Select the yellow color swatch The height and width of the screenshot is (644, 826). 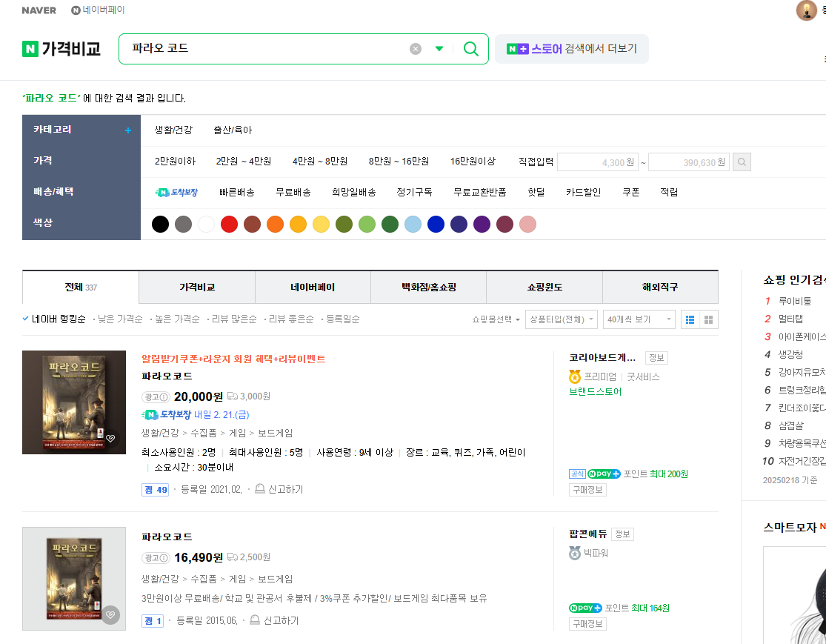[x=321, y=224]
